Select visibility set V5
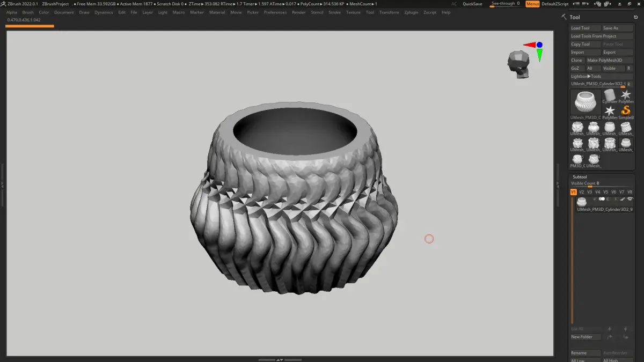Image resolution: width=644 pixels, height=362 pixels. click(x=605, y=192)
